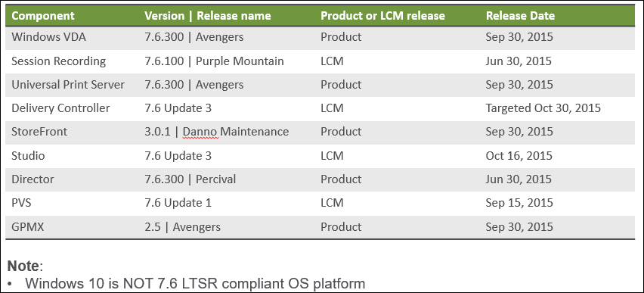Select the Targeted Oct 30, 2015 date
The height and width of the screenshot is (293, 644).
click(543, 108)
